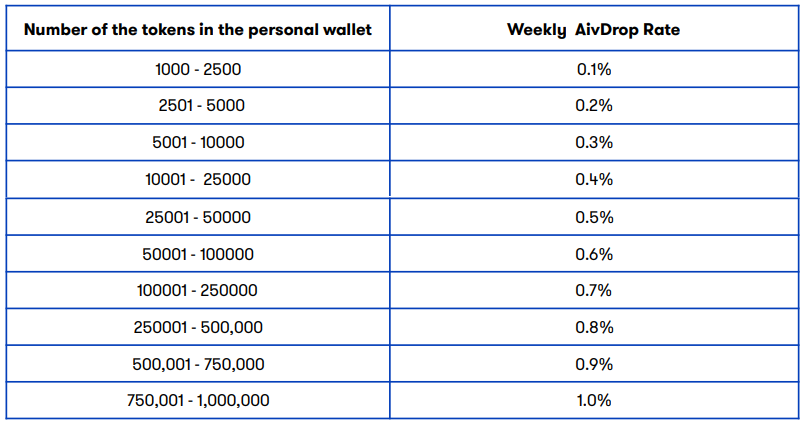805x425 pixels.
Task: Click the 0.6% rate value
Action: (594, 254)
